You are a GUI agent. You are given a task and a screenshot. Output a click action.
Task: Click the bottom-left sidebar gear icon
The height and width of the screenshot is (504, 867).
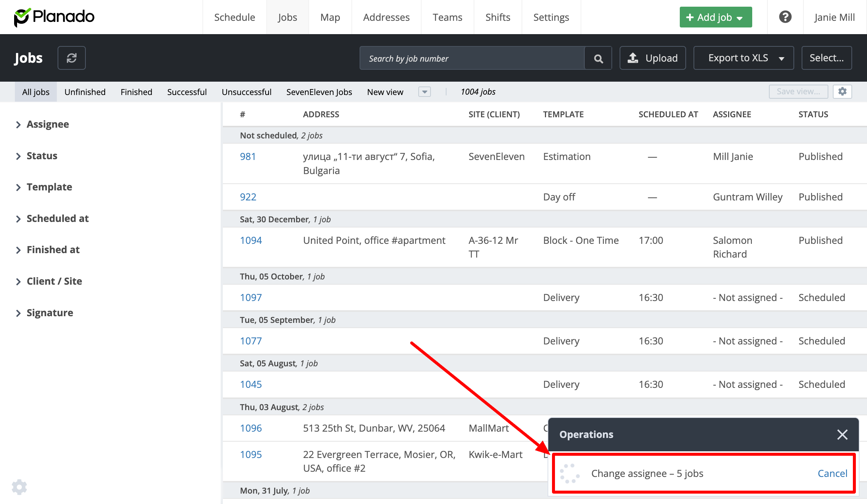(19, 487)
